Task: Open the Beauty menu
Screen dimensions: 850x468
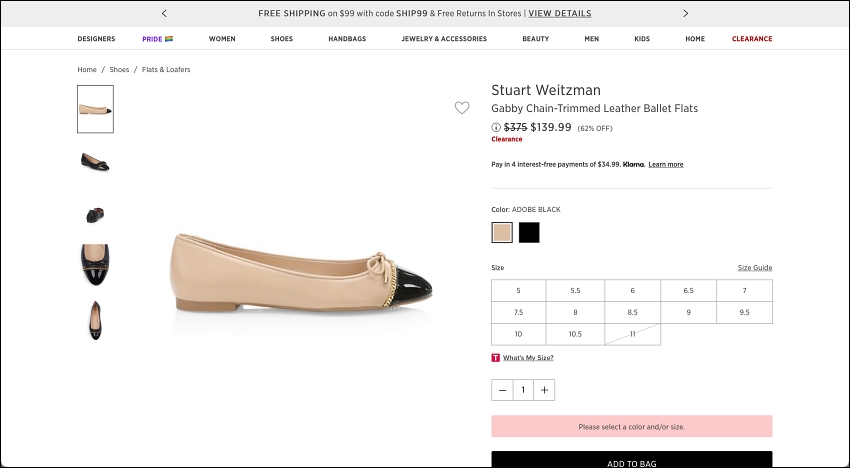Action: pyautogui.click(x=536, y=39)
